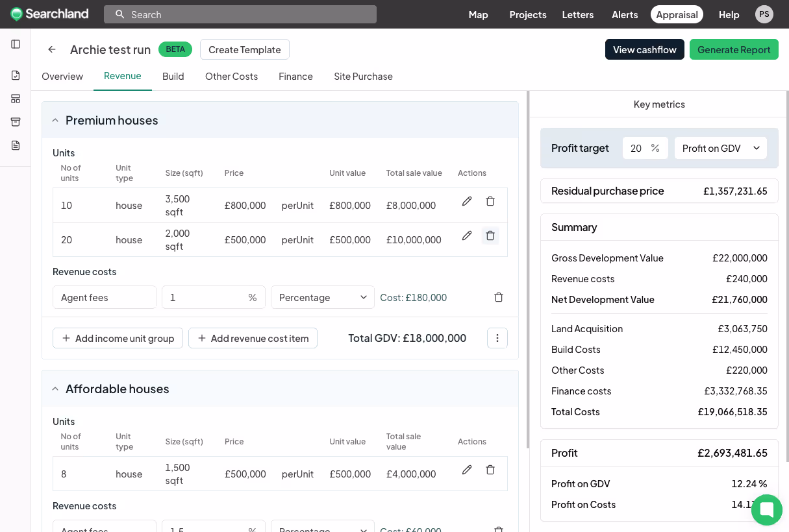Open the appraisals document icon in the sidebar

point(16,75)
